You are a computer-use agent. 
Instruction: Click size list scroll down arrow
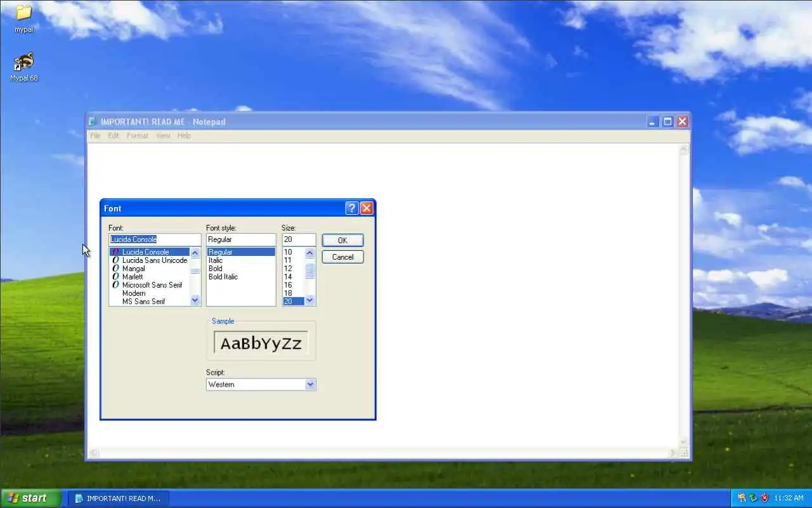tap(310, 301)
